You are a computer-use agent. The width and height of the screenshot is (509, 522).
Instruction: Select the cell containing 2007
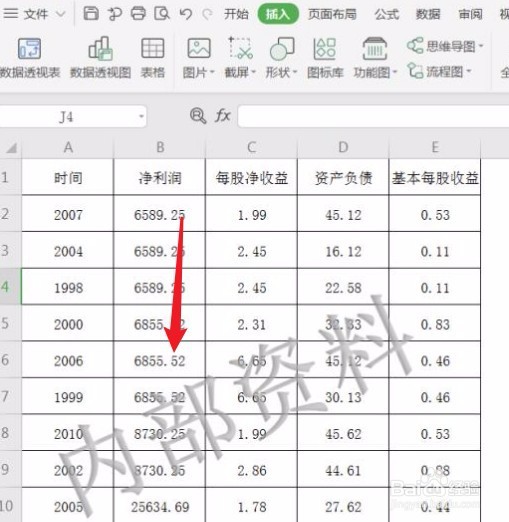pyautogui.click(x=68, y=214)
